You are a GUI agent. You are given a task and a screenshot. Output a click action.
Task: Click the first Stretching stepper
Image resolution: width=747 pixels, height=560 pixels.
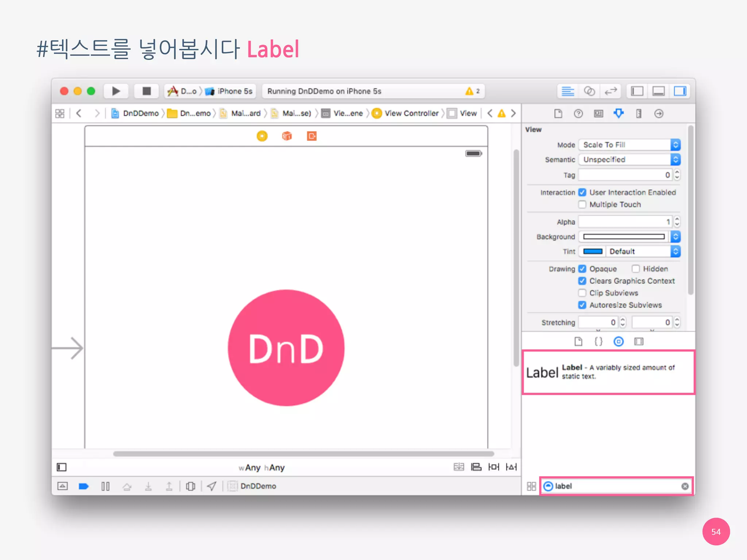coord(623,322)
